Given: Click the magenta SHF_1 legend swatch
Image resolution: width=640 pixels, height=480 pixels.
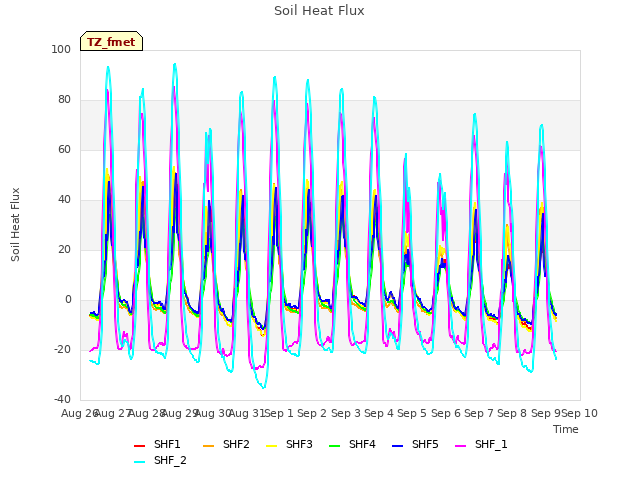Looking at the screenshot, I should pyautogui.click(x=460, y=445).
